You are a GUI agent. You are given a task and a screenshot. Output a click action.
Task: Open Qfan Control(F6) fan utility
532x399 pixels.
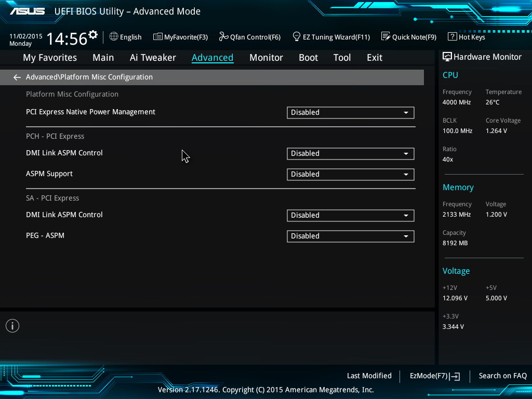(x=249, y=37)
